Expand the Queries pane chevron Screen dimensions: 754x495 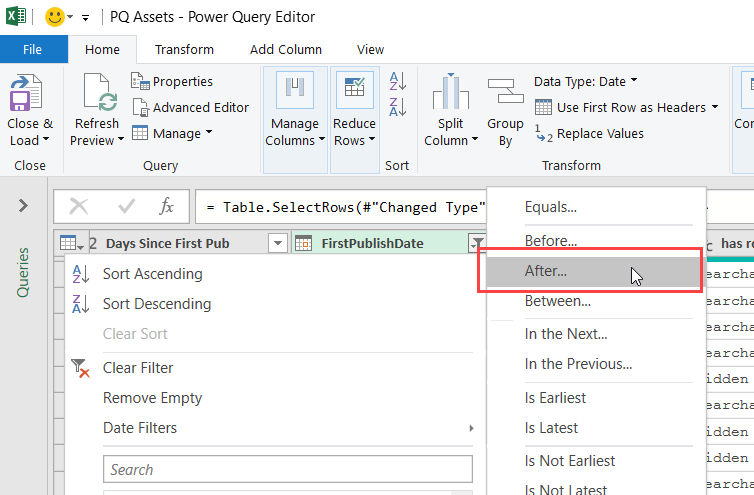(23, 206)
